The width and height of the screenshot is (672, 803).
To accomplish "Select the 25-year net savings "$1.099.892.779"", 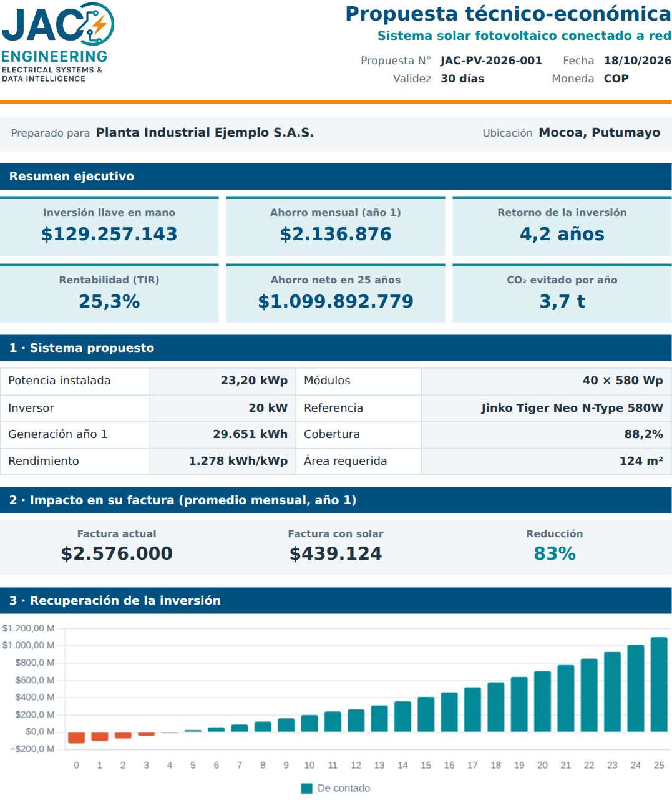I will (336, 301).
